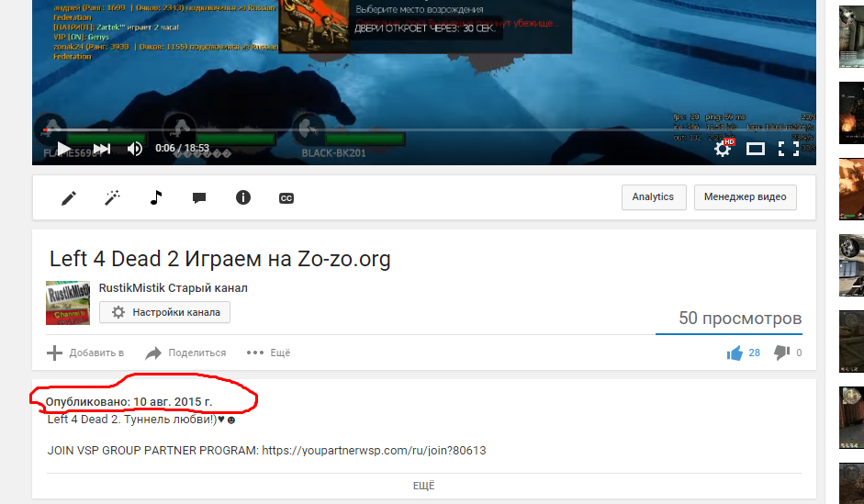This screenshot has width=864, height=504.
Task: Enter fullscreen mode in video player
Action: click(788, 148)
